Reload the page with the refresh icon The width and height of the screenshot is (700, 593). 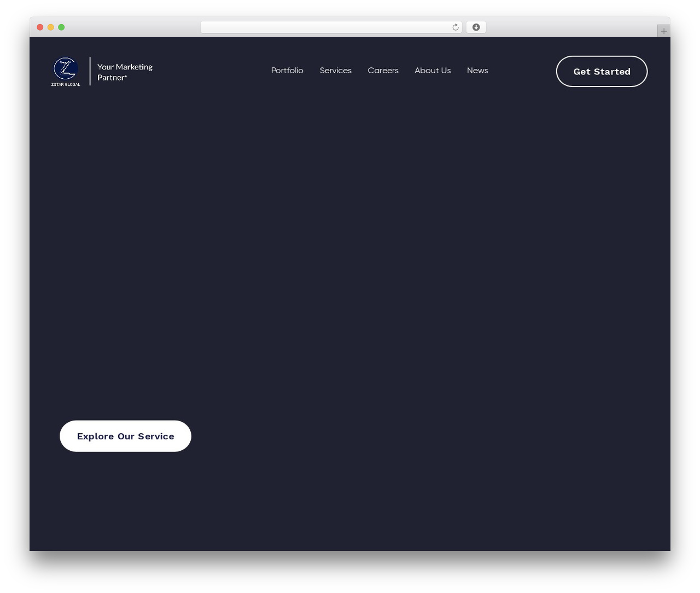coord(455,27)
